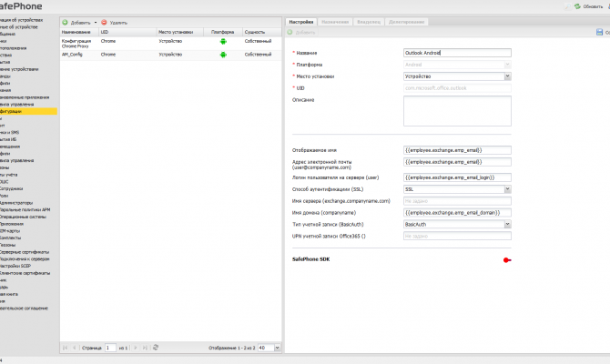
Task: Toggle the SafePhone SDK switch
Action: (507, 259)
